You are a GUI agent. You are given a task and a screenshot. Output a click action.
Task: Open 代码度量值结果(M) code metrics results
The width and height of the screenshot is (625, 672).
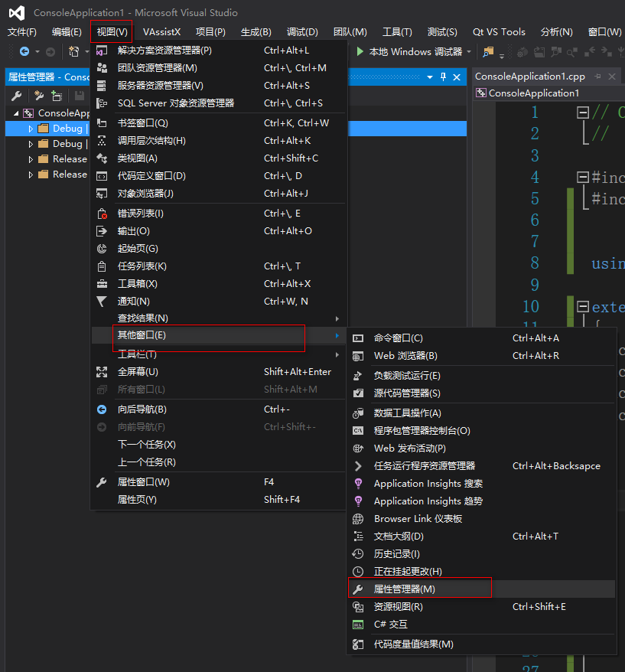click(x=481, y=644)
